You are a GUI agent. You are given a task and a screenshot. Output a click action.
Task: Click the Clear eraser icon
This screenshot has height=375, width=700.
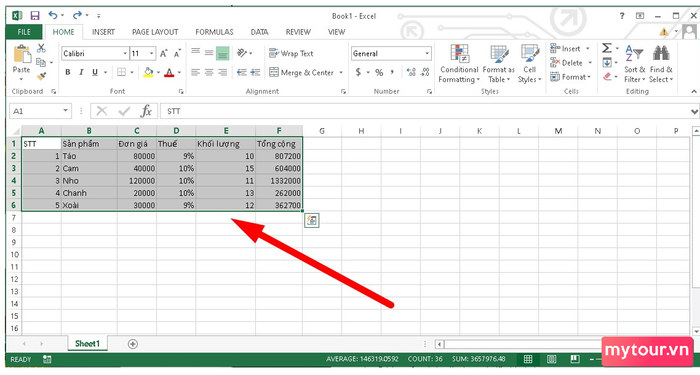tap(607, 77)
